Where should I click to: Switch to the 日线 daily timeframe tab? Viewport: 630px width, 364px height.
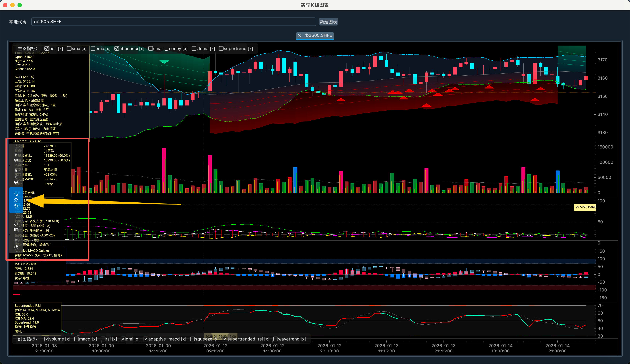(x=16, y=244)
